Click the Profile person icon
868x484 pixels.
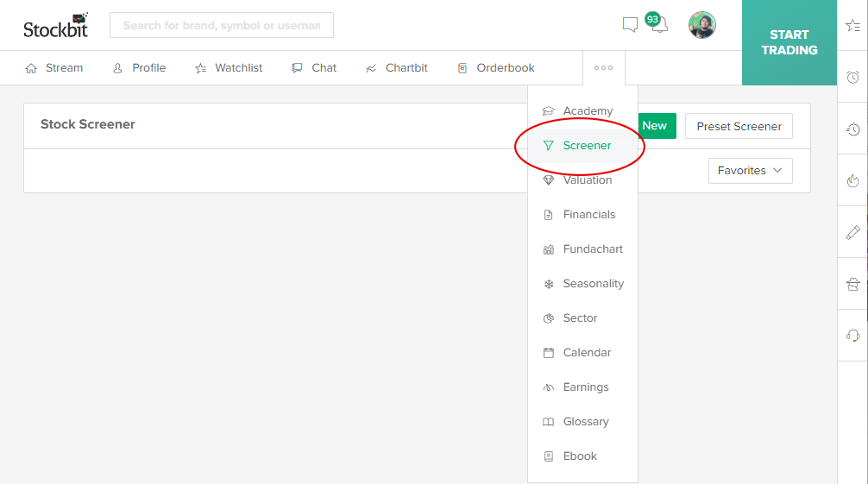pyautogui.click(x=117, y=68)
